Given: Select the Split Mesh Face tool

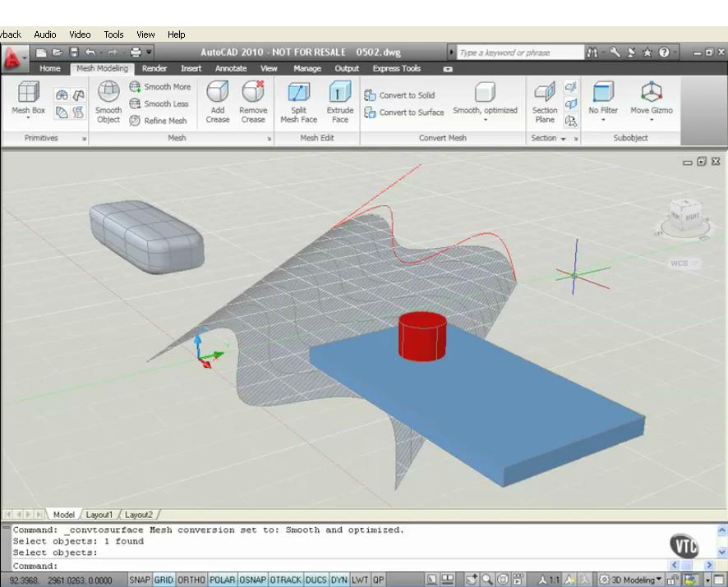Looking at the screenshot, I should [298, 102].
